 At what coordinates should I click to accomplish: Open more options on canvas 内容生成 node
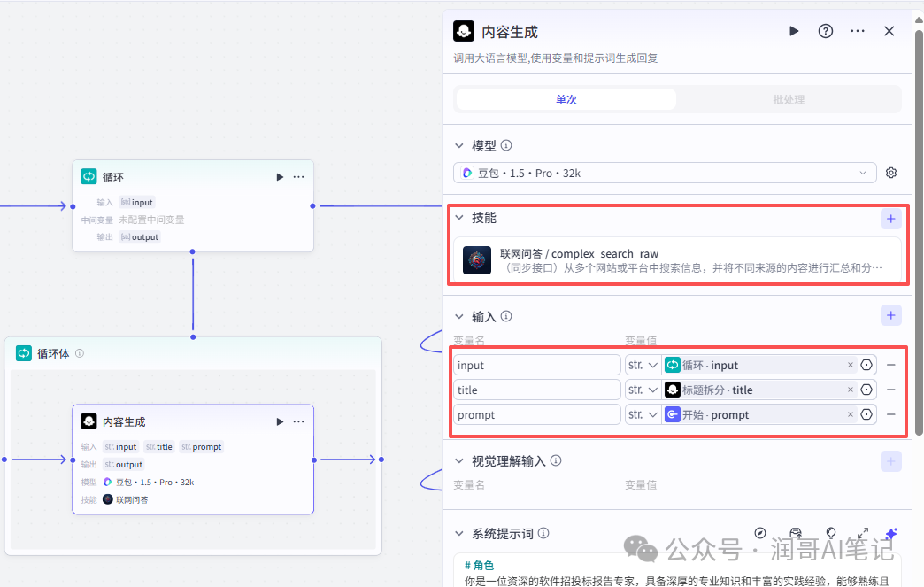(299, 421)
